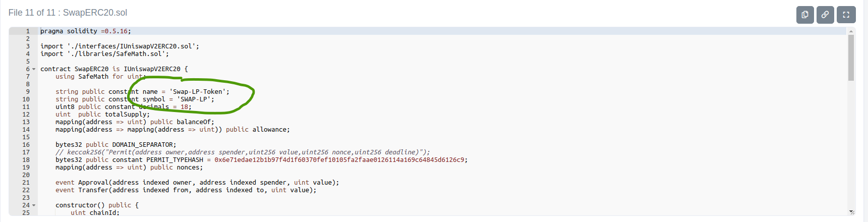
Task: Click line number 1 in the gutter
Action: 28,31
